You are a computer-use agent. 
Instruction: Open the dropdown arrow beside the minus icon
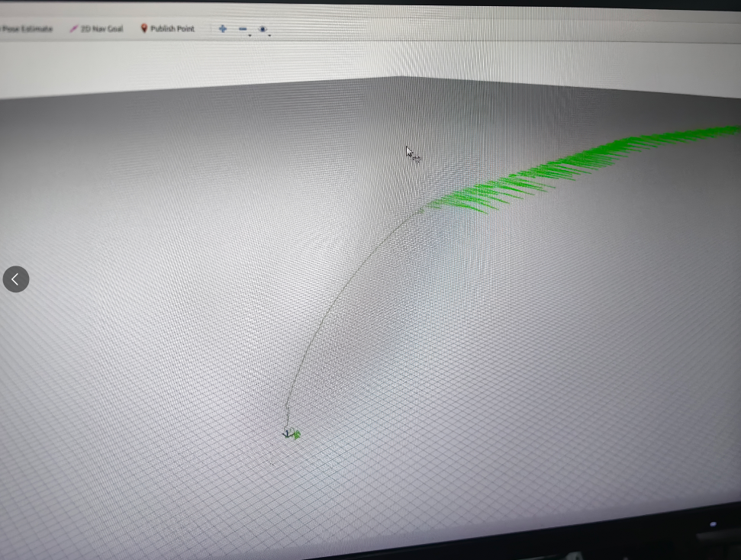pos(250,35)
